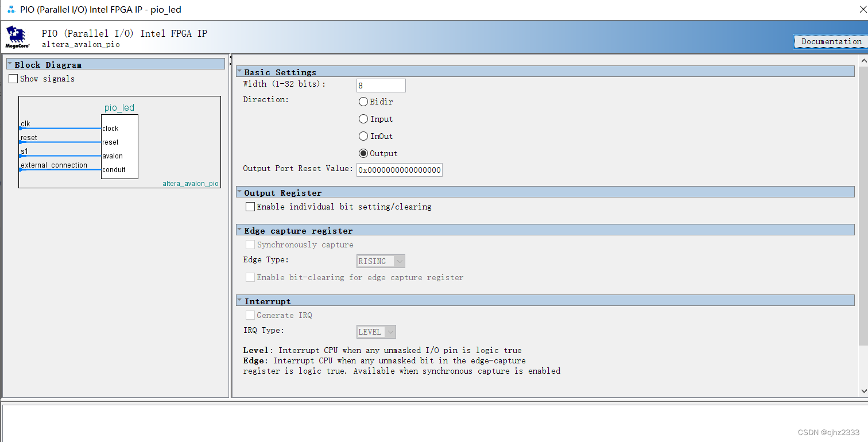The height and width of the screenshot is (442, 868).
Task: Toggle bit-clearing for edge capture register
Action: pos(250,277)
